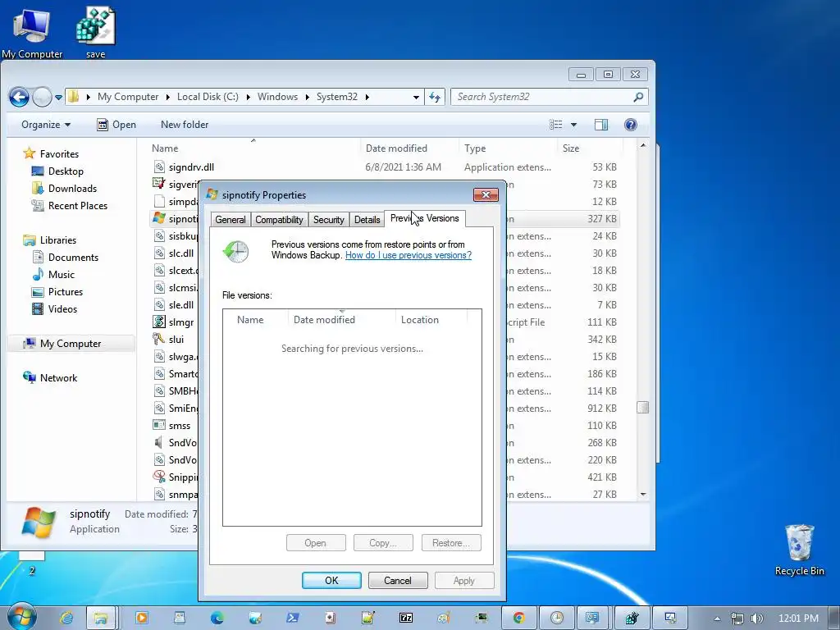Viewport: 840px width, 630px height.
Task: Select the save registry file desktop icon
Action: [95, 33]
